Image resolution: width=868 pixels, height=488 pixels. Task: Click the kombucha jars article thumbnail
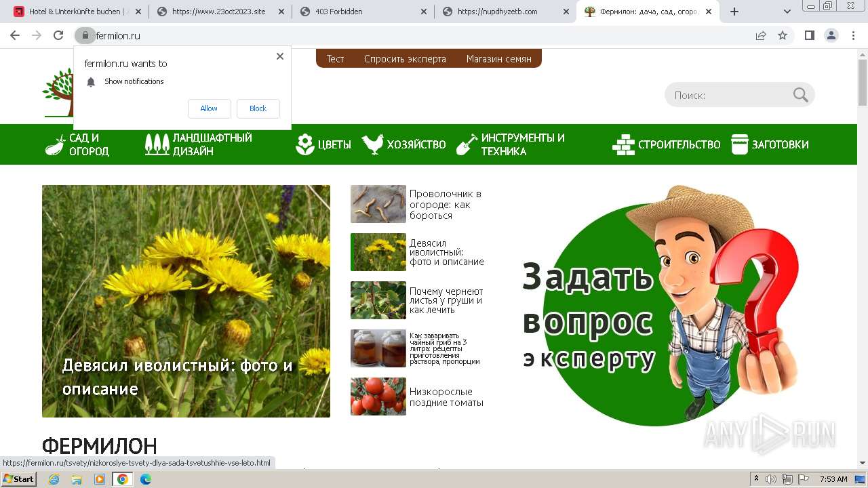coord(378,348)
